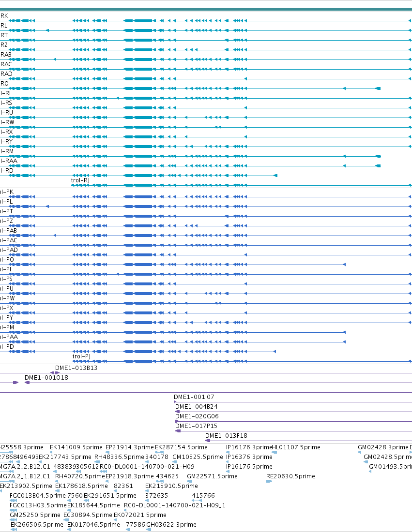
Task: Select EST EK017046.5prime
Action: [94, 525]
